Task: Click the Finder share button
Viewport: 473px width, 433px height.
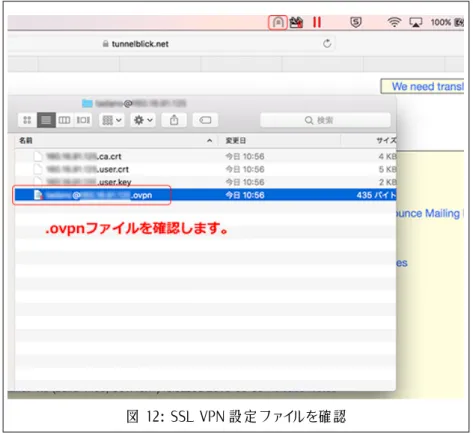Action: 174,120
